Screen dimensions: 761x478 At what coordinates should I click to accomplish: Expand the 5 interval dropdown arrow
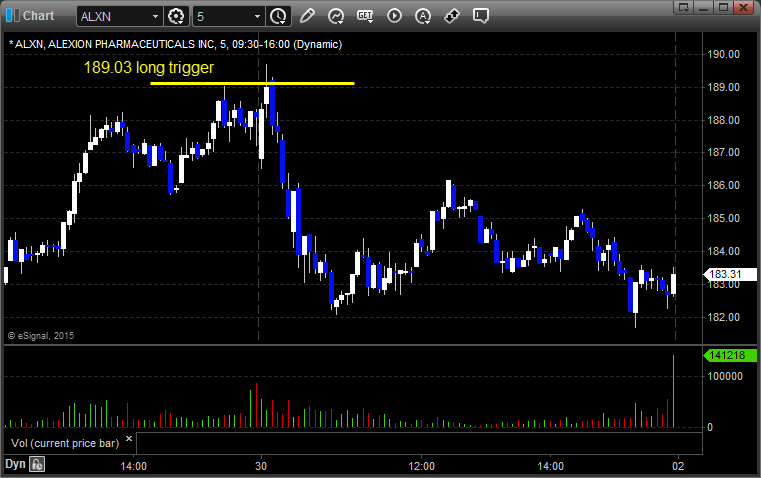tap(258, 16)
